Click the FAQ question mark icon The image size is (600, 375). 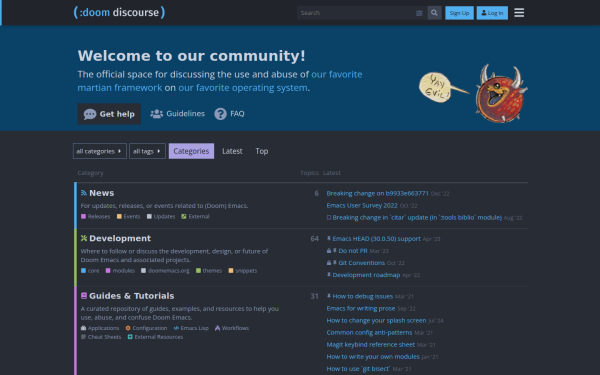(x=220, y=114)
